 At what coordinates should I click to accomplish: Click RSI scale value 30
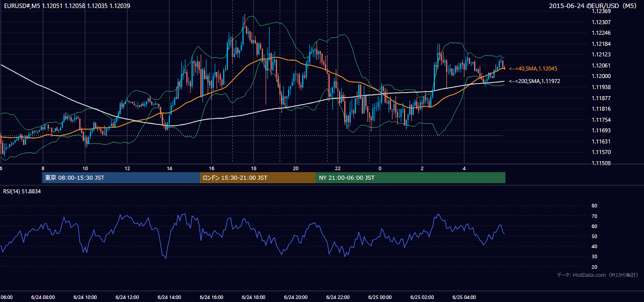(x=594, y=256)
